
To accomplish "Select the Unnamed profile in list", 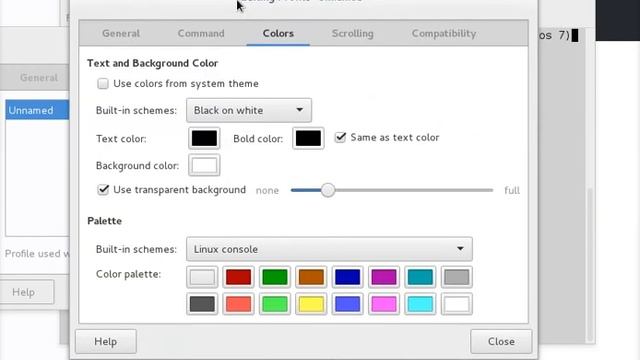I will pos(37,110).
